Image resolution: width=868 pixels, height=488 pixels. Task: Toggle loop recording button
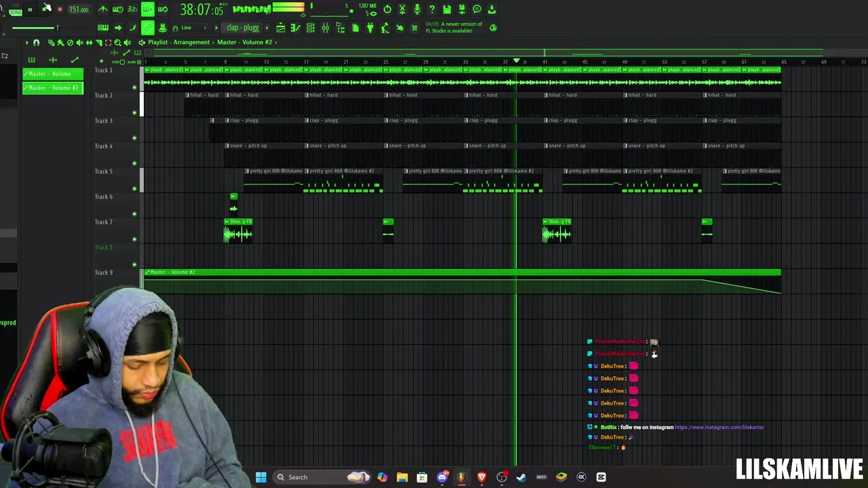point(163,9)
